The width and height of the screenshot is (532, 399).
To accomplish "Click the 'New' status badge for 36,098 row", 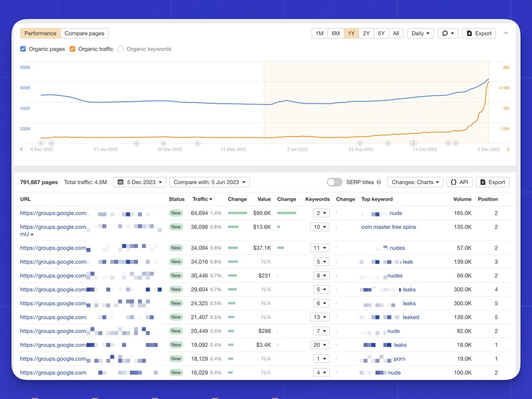I will (x=176, y=227).
